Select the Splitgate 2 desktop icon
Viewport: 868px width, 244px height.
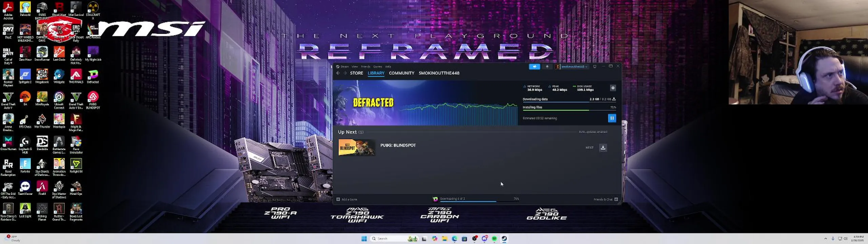25,76
